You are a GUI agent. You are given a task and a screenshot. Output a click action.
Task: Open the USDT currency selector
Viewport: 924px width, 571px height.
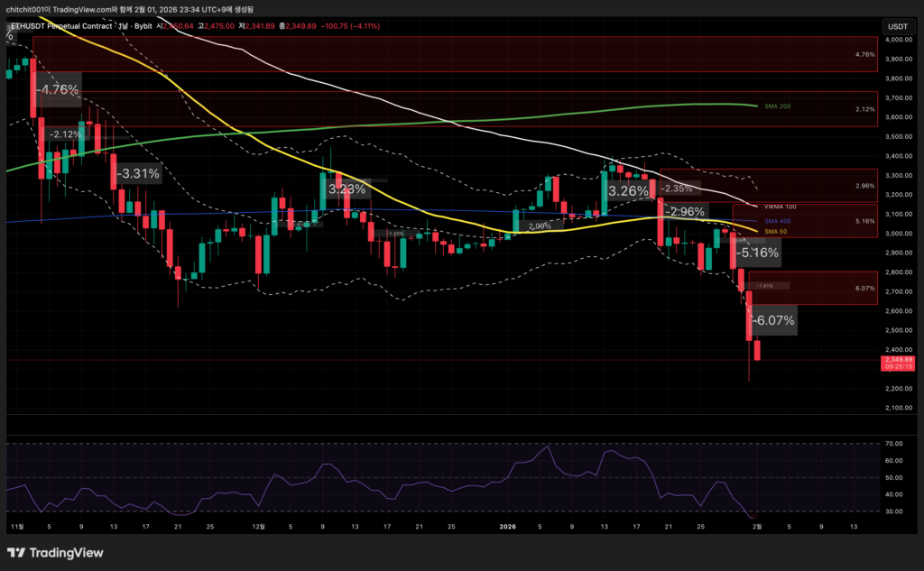899,26
